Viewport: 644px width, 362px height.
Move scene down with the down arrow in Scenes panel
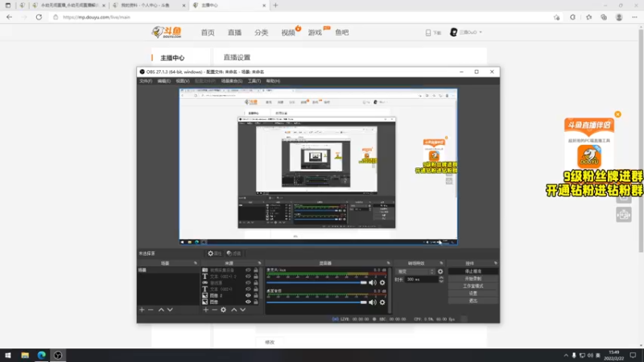170,310
